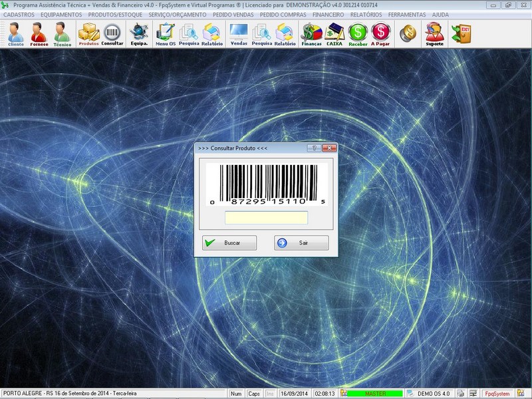The height and width of the screenshot is (399, 532).
Task: Open the PRODUTOS/ESTOQUE menu
Action: tap(115, 15)
